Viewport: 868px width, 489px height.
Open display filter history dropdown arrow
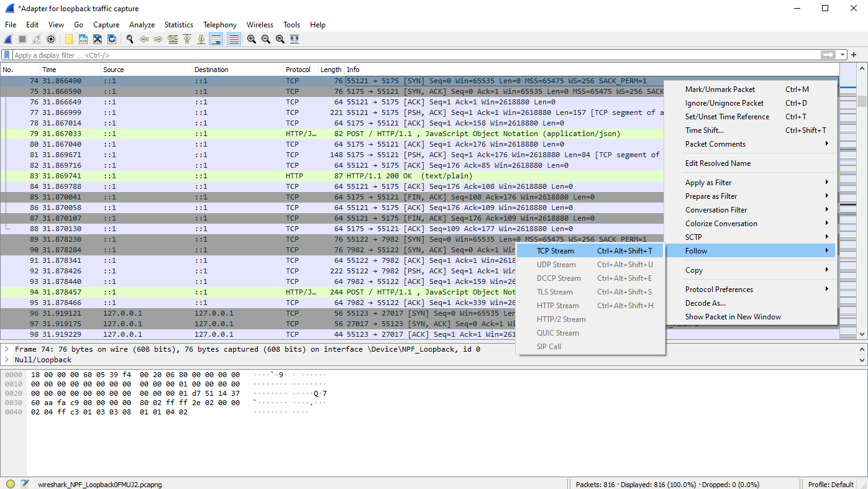(x=843, y=55)
